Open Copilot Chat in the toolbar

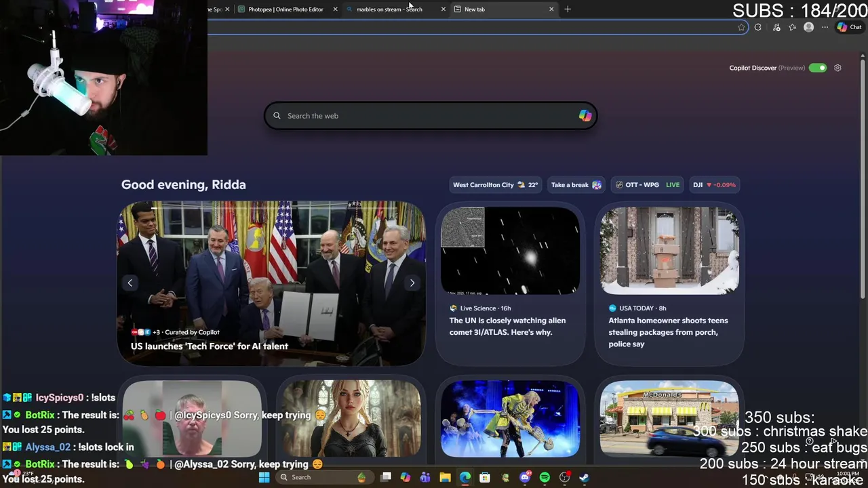(x=850, y=27)
